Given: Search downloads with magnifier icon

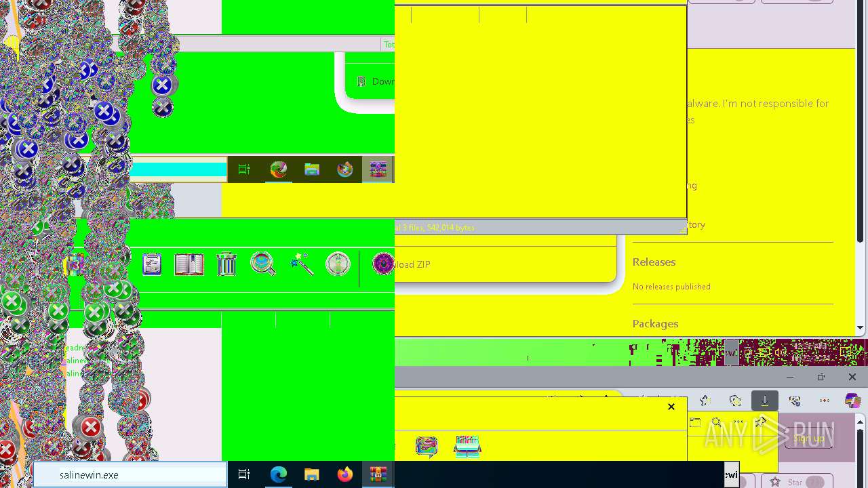Looking at the screenshot, I should tap(716, 422).
